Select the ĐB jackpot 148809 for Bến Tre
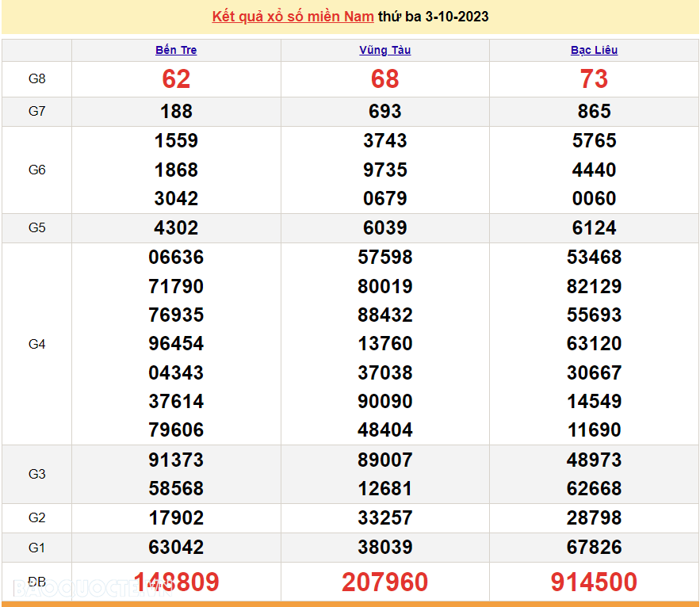Screen dimensions: 700x607 [x=175, y=581]
